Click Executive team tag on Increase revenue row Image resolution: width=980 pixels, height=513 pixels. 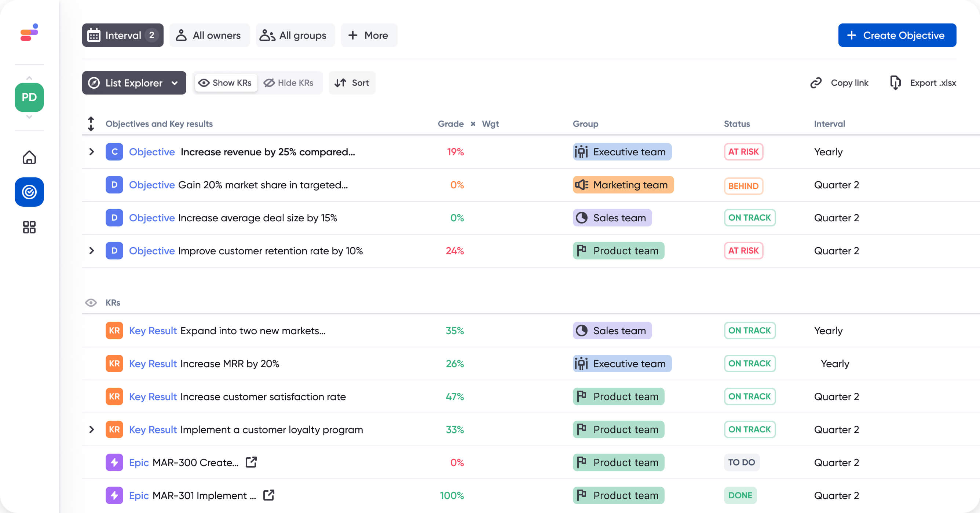click(622, 152)
